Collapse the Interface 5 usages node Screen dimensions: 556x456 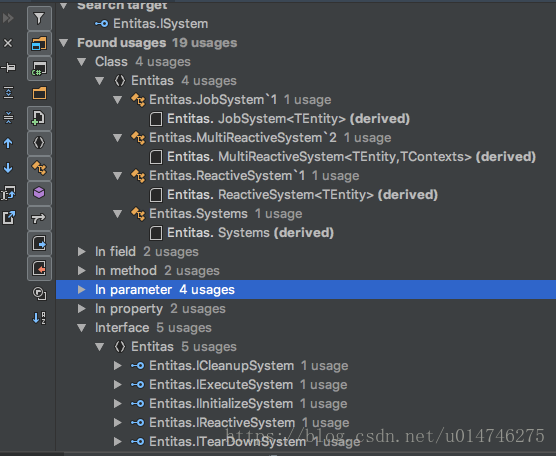(x=82, y=328)
